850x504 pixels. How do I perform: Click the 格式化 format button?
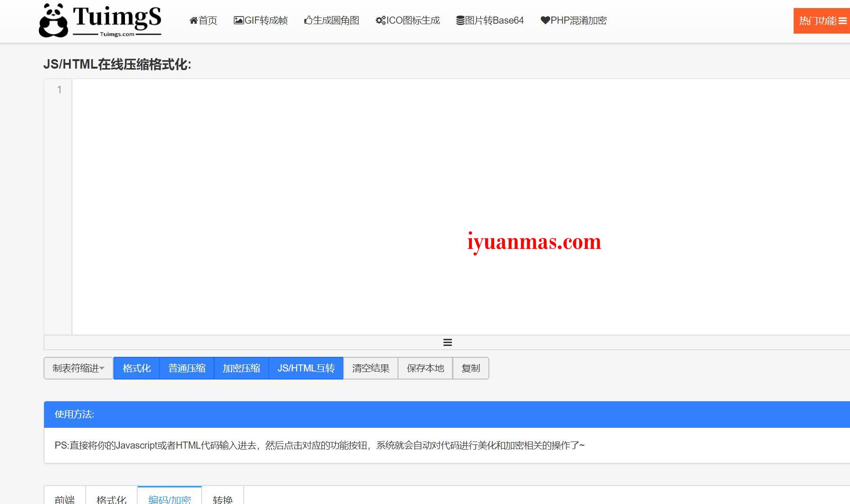click(x=137, y=368)
